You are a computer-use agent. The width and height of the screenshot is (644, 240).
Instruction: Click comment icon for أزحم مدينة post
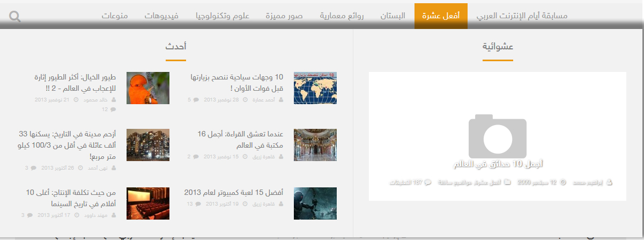point(33,168)
